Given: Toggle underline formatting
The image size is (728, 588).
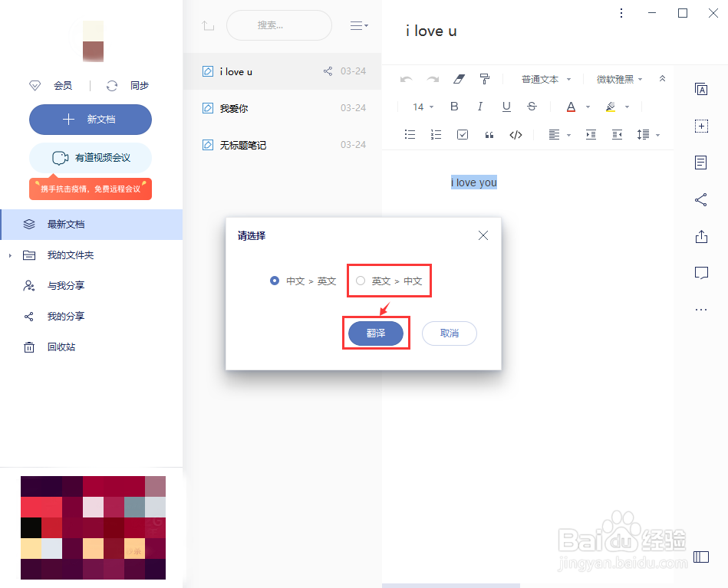Looking at the screenshot, I should coord(506,107).
